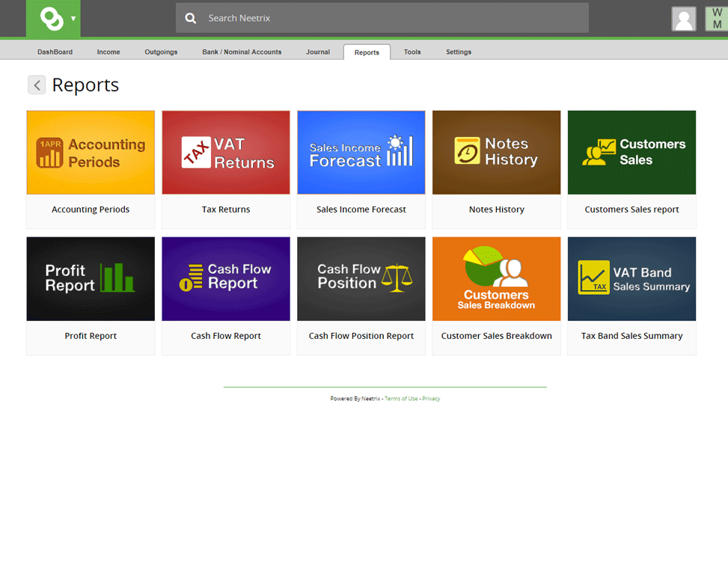
Task: Click the Accounting Periods caption link
Action: pos(91,210)
